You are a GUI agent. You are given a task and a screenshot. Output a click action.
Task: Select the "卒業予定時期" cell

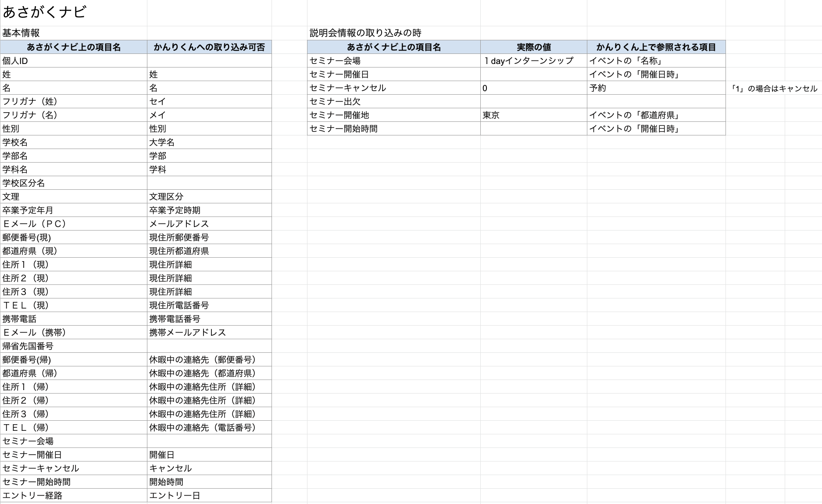[175, 210]
